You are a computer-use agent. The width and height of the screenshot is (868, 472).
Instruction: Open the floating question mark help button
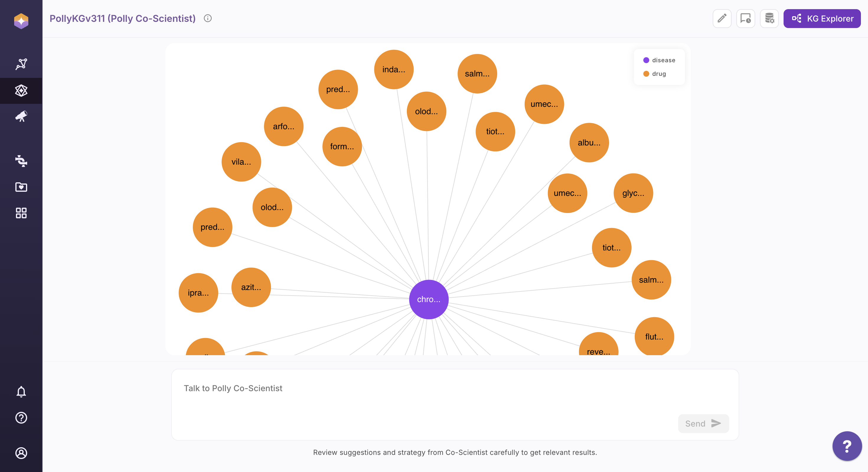846,446
